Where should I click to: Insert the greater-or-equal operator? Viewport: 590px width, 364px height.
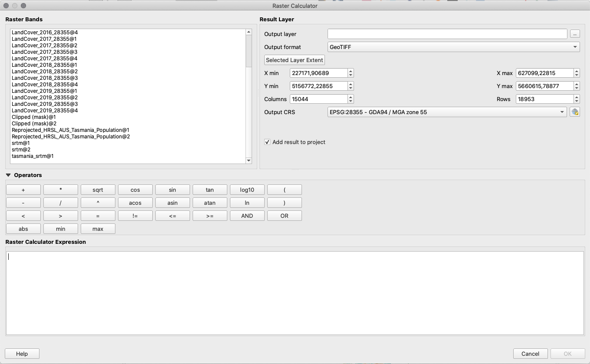(210, 216)
